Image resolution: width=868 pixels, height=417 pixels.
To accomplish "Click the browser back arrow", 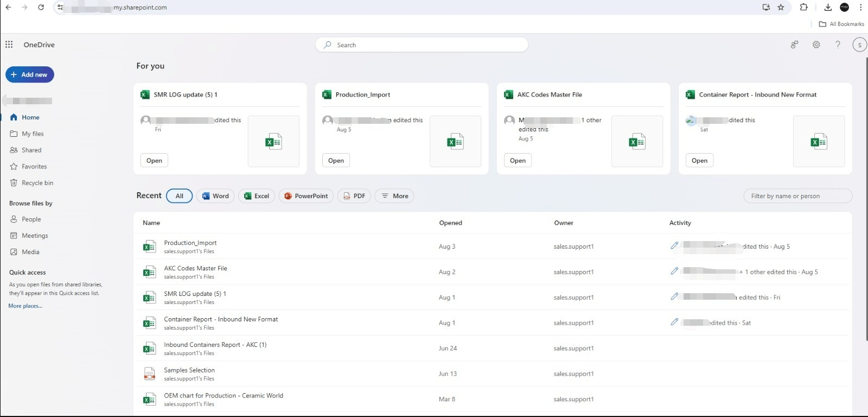I will [8, 8].
